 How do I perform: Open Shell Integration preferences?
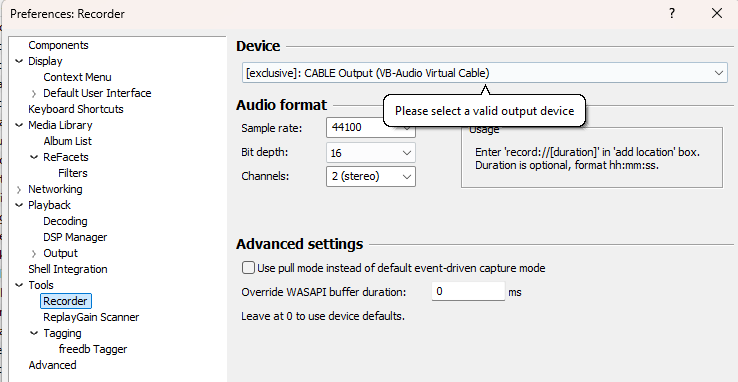pos(68,269)
